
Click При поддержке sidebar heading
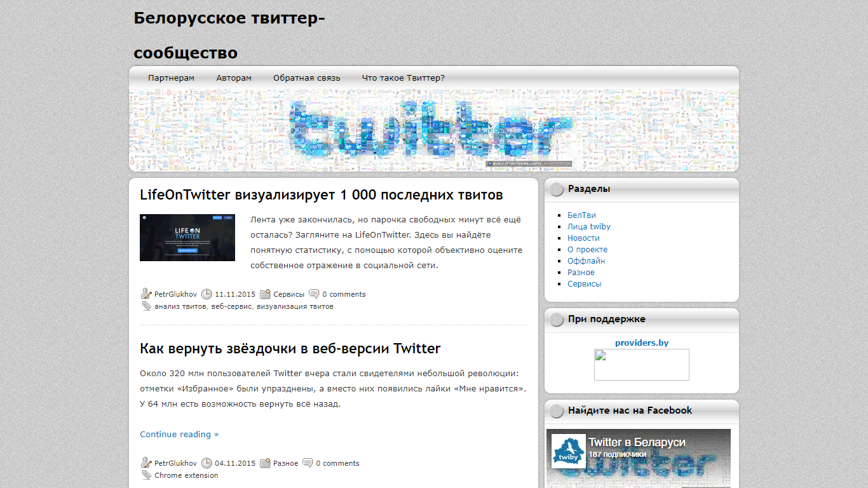(x=607, y=319)
